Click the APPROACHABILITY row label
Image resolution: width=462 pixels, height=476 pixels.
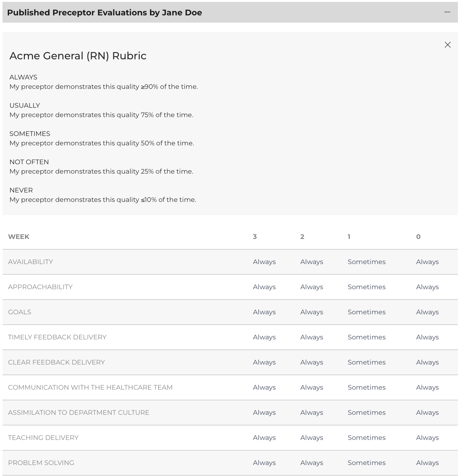(x=40, y=287)
